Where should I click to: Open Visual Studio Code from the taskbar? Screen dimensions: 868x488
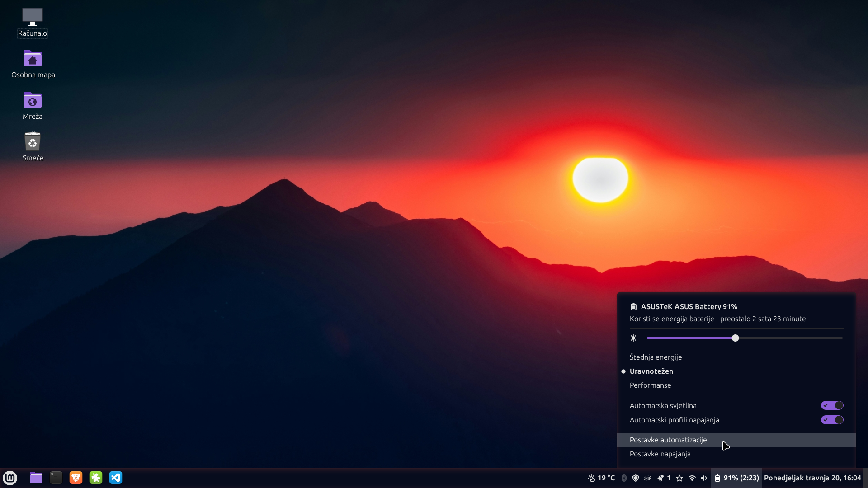click(116, 478)
